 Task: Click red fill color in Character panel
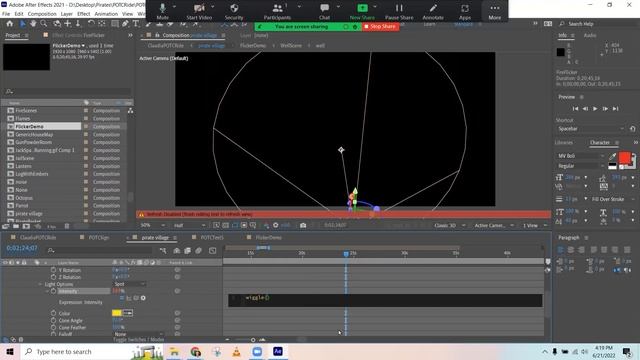pyautogui.click(x=624, y=158)
